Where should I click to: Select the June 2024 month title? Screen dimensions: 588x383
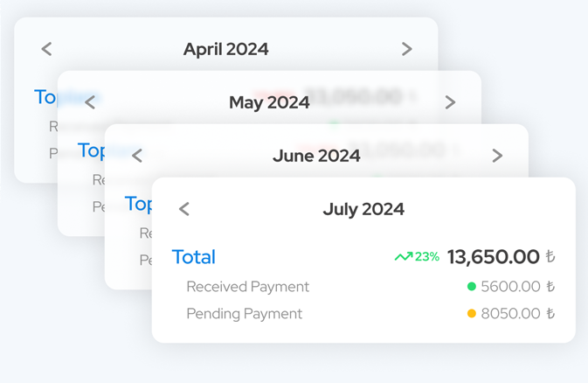coord(316,156)
